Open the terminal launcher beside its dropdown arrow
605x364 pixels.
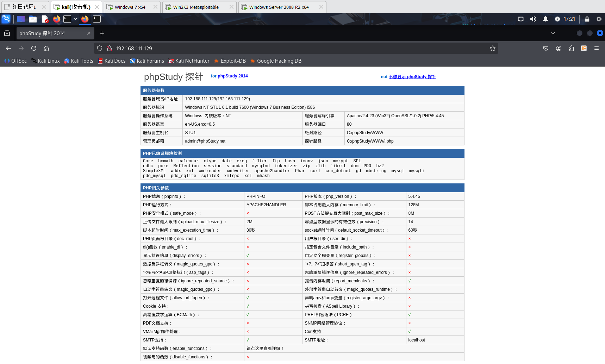click(x=67, y=19)
